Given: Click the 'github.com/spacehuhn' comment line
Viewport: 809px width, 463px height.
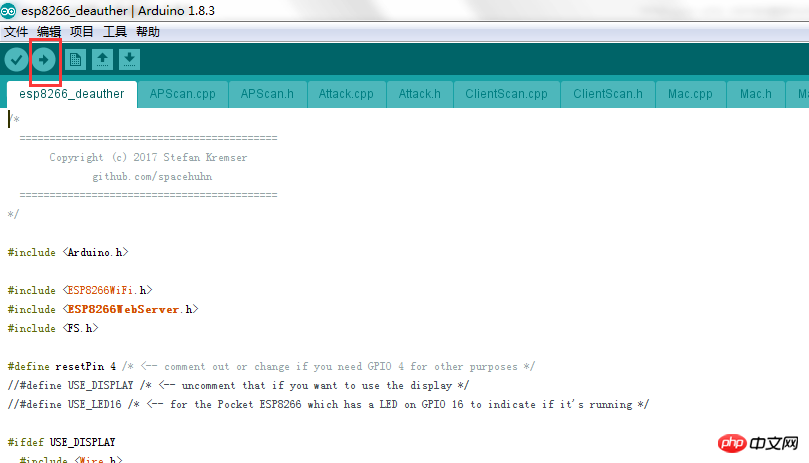Looking at the screenshot, I should 152,177.
